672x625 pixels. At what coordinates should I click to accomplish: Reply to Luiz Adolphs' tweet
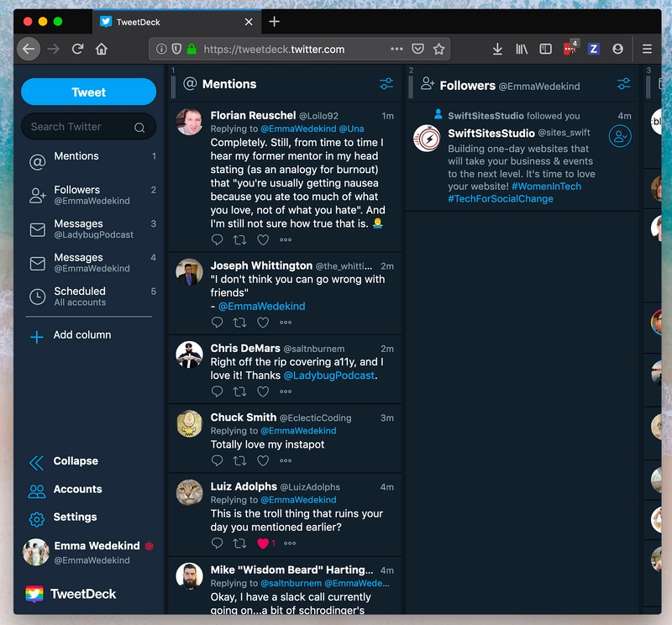point(218,544)
